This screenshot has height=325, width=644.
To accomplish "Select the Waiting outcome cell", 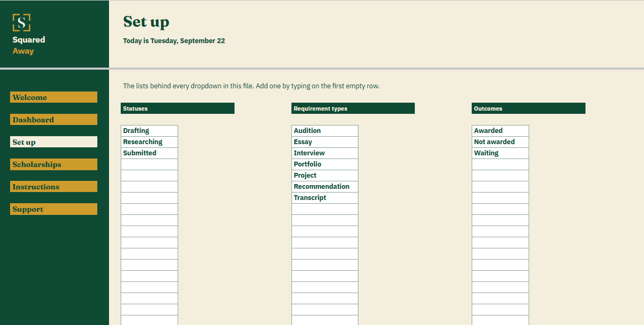I will click(x=500, y=153).
